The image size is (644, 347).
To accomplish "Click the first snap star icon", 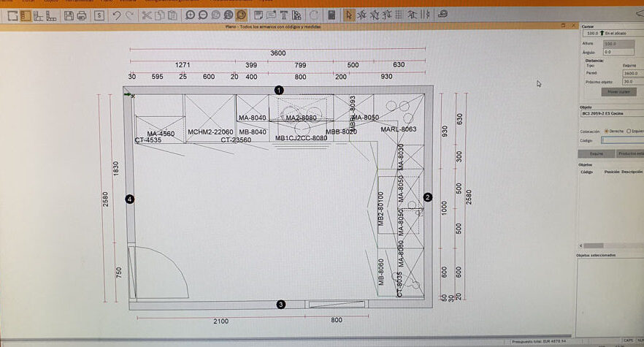I will tap(361, 15).
